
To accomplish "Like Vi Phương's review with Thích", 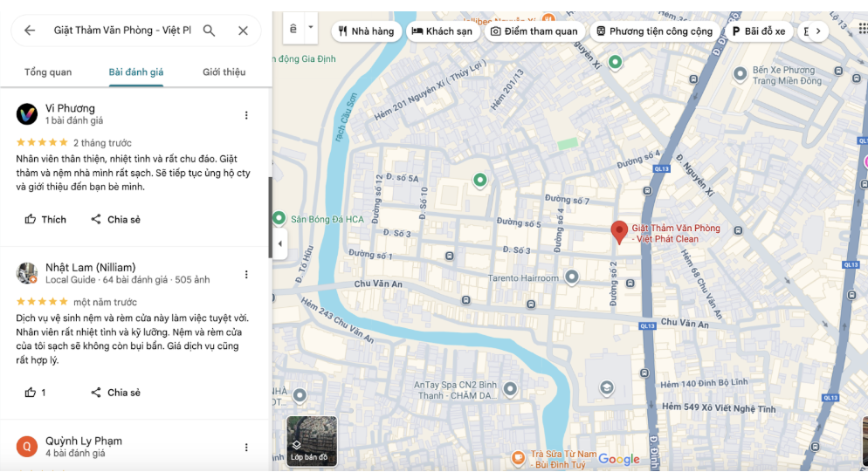I will click(x=45, y=220).
